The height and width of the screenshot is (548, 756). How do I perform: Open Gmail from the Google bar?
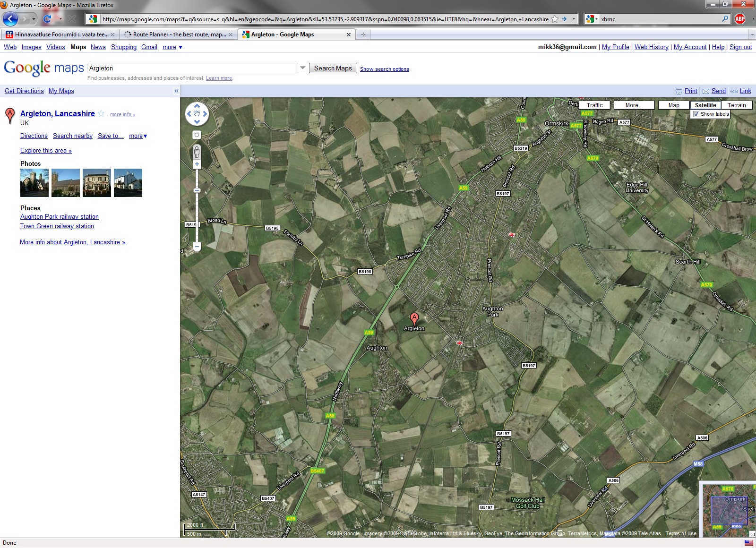pos(149,47)
